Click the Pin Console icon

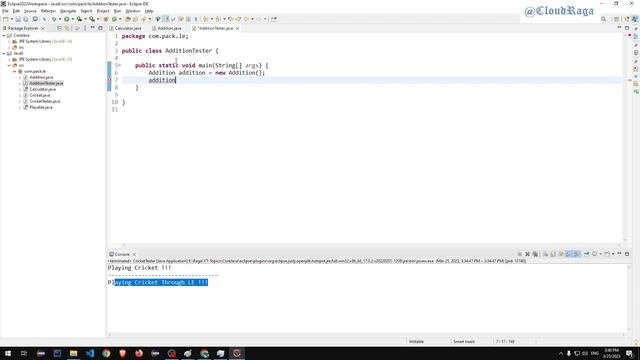tap(587, 254)
